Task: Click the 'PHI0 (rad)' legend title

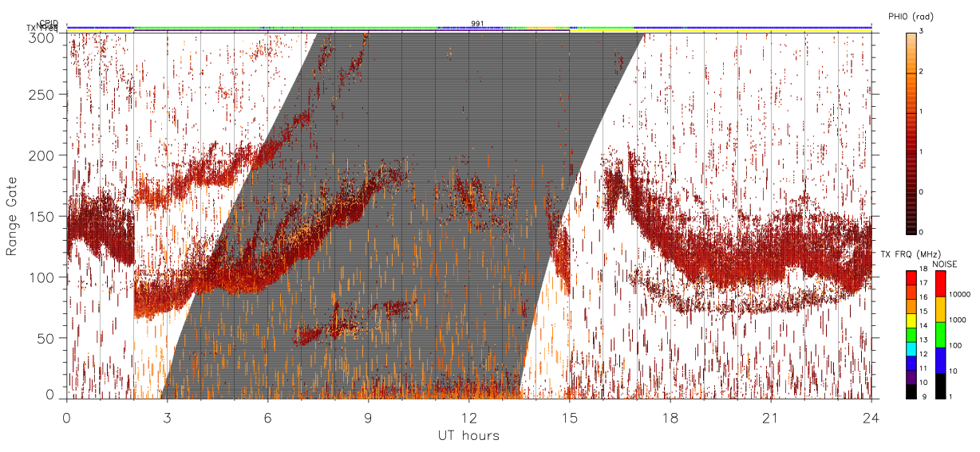Action: [911, 17]
